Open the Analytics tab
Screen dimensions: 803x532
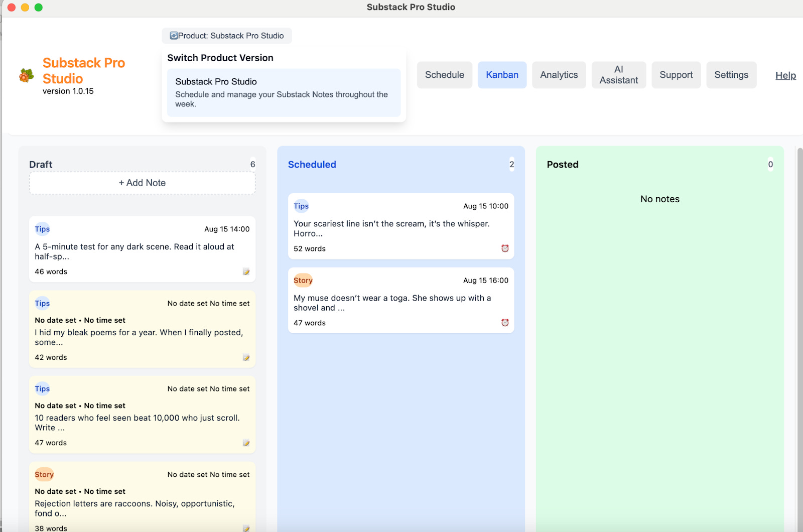tap(559, 75)
